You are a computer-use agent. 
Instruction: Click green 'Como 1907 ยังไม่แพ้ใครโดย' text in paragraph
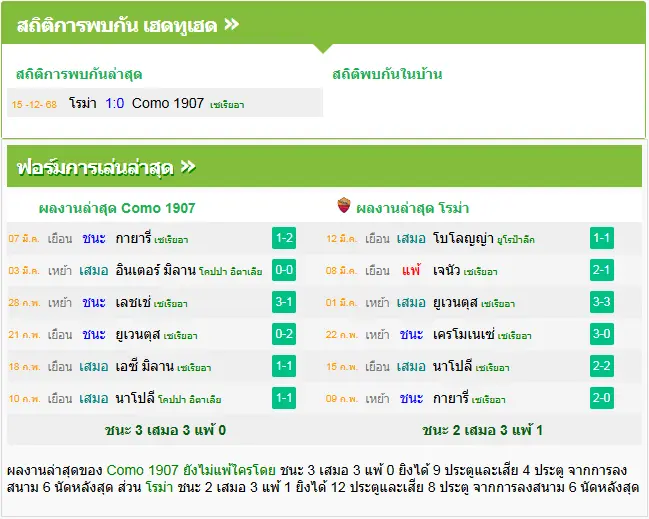191,470
